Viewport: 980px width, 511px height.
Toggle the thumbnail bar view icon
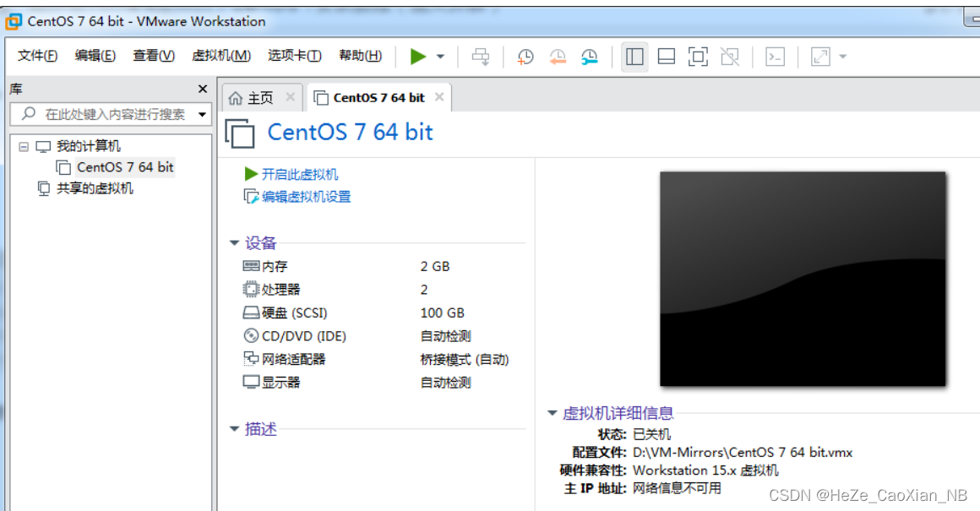pyautogui.click(x=667, y=57)
